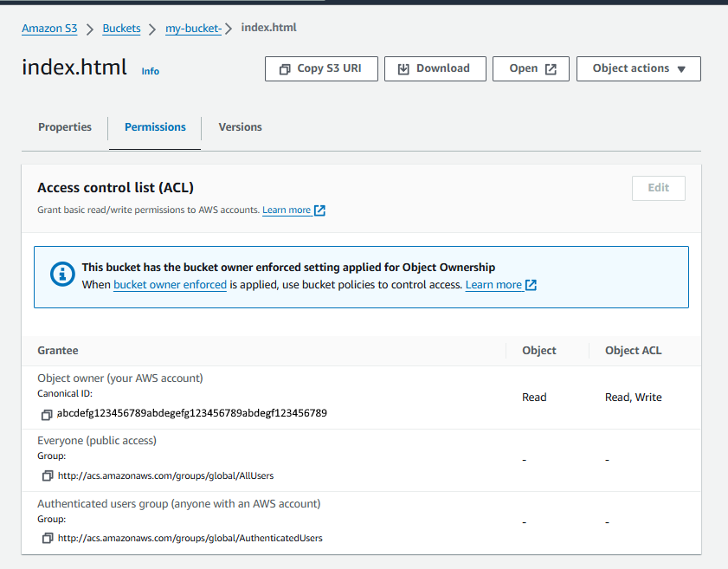Click the Edit button for ACL
The width and height of the screenshot is (728, 569).
[x=658, y=188]
